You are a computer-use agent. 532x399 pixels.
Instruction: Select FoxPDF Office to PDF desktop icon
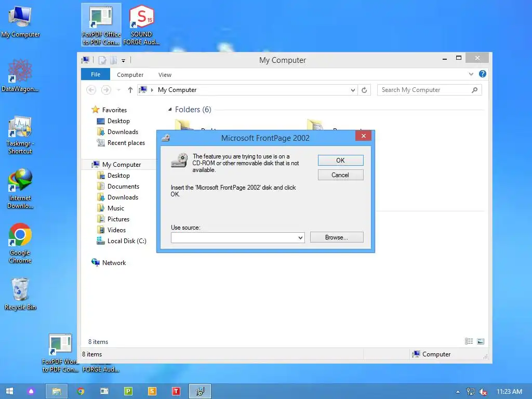(101, 25)
